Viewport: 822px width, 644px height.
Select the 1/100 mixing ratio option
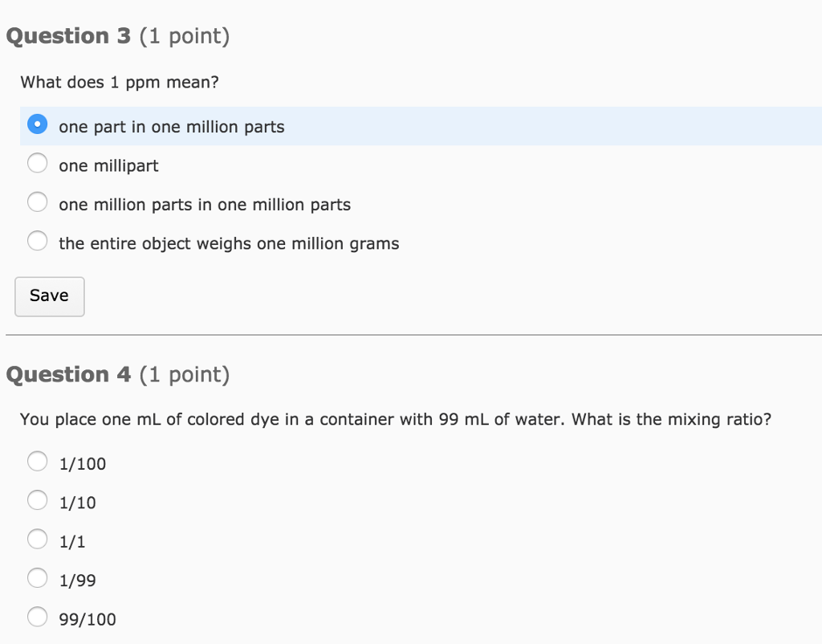37,461
